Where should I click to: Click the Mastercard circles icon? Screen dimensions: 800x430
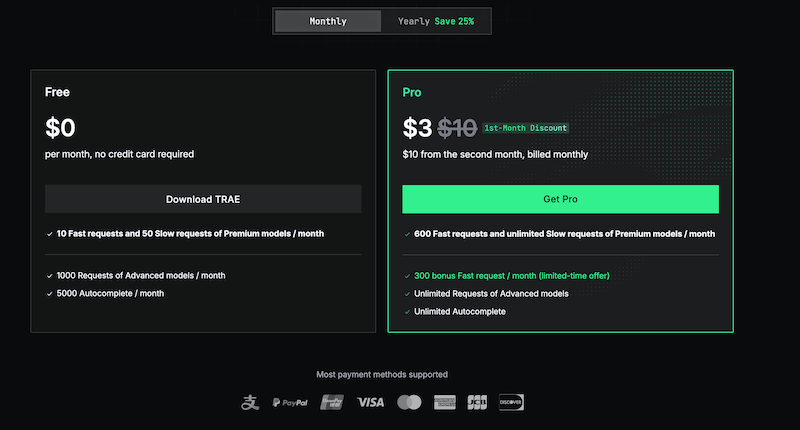click(x=409, y=402)
